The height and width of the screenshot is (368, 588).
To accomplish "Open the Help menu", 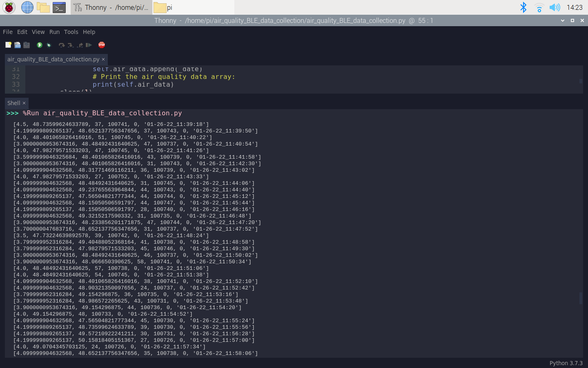I will pyautogui.click(x=89, y=32).
